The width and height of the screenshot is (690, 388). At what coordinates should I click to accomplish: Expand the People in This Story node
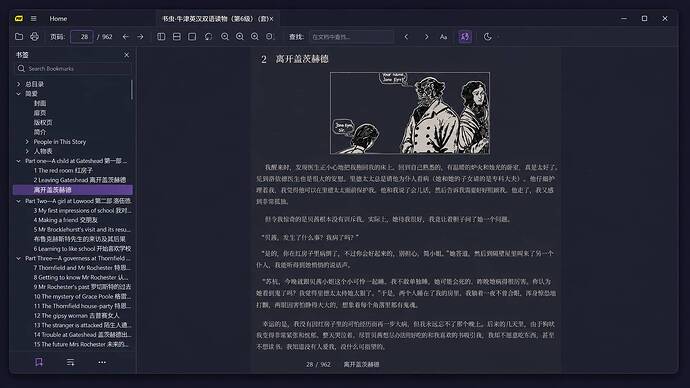27,142
